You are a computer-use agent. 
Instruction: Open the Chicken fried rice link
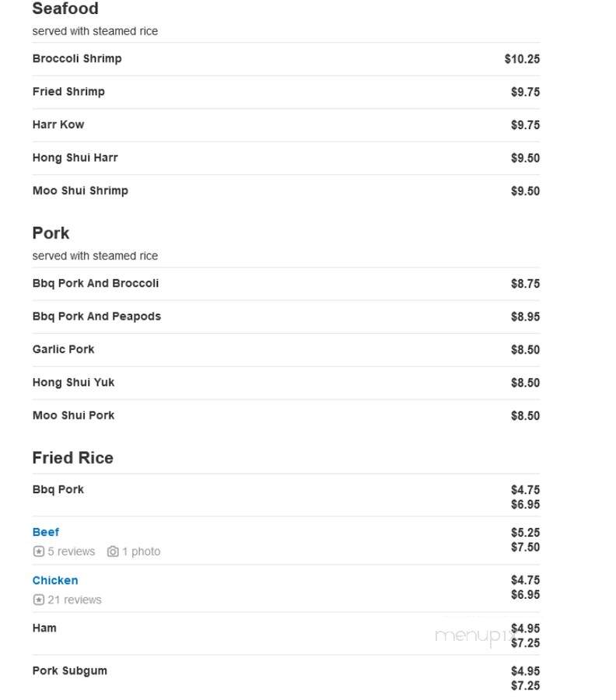(55, 580)
